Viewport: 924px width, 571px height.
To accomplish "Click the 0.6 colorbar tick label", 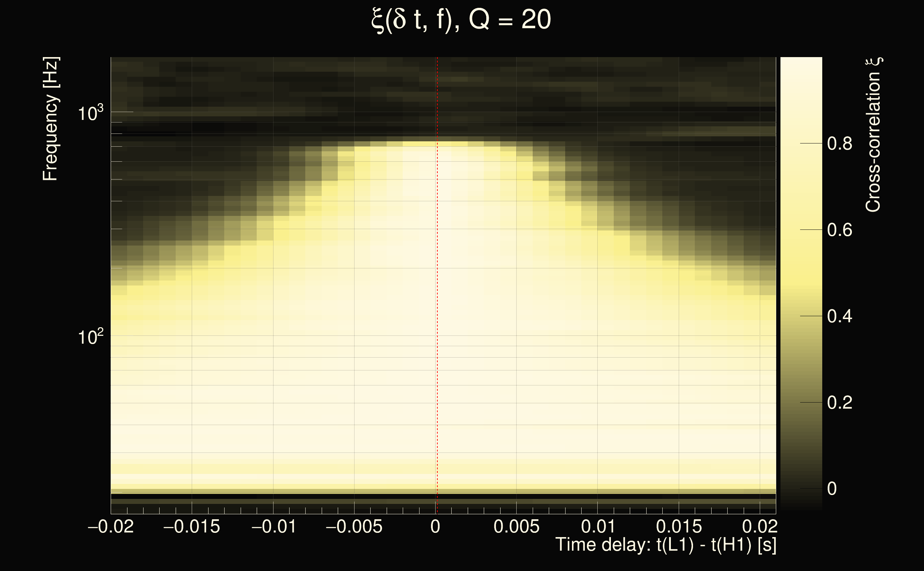I will click(839, 230).
